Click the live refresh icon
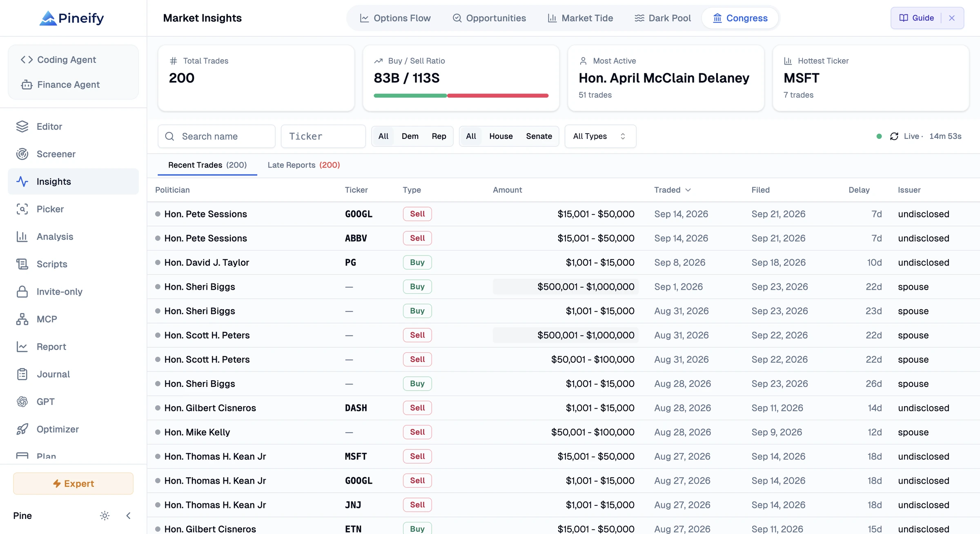The width and height of the screenshot is (980, 534). point(894,136)
